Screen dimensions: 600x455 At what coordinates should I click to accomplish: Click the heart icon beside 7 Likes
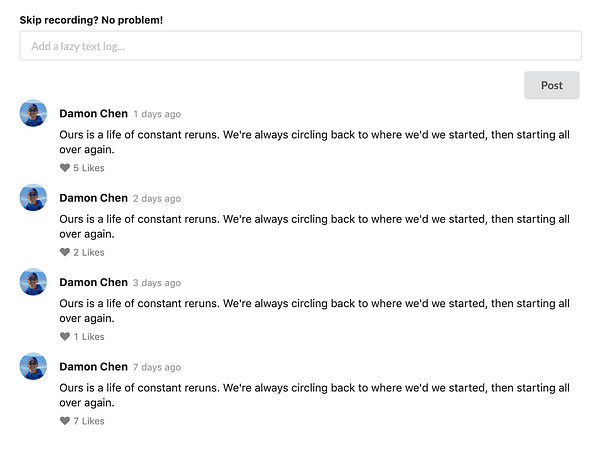(x=65, y=421)
